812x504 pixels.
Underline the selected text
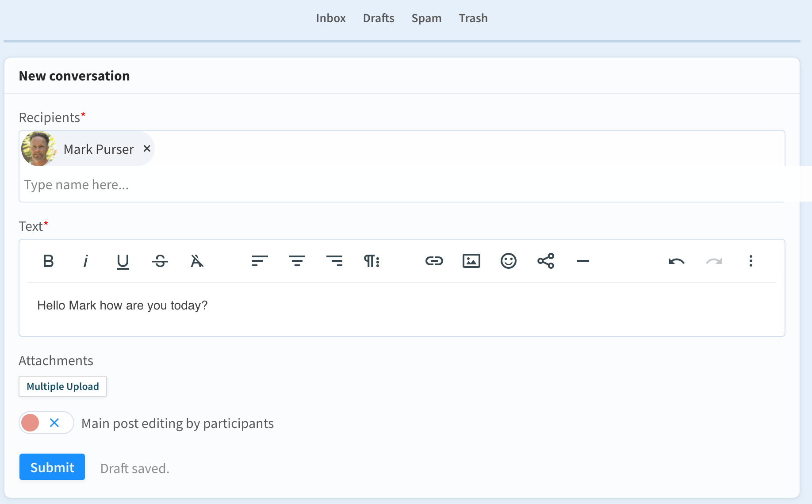click(x=123, y=261)
